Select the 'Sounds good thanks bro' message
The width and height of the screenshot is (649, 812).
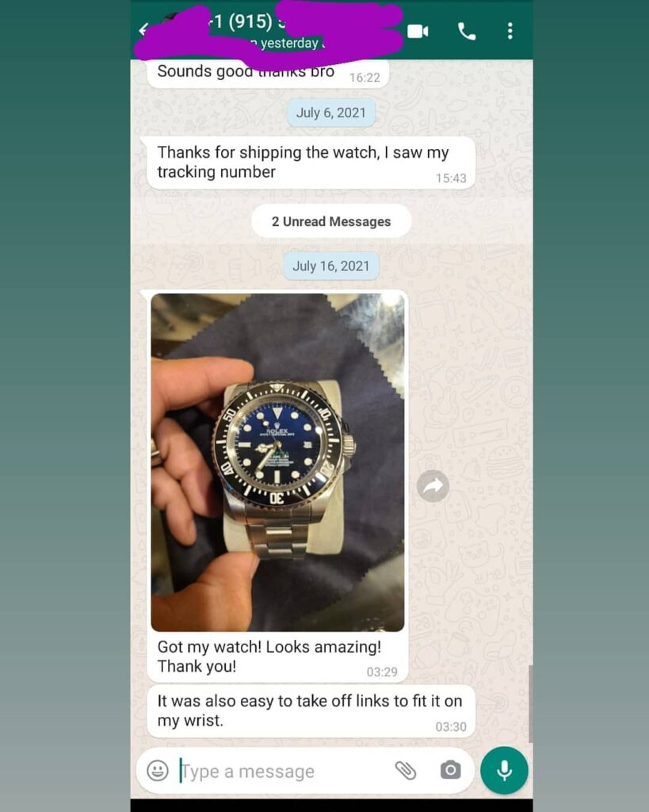[268, 74]
